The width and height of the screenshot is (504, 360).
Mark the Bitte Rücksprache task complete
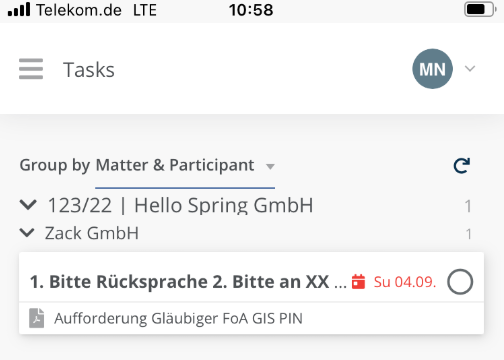pyautogui.click(x=460, y=282)
